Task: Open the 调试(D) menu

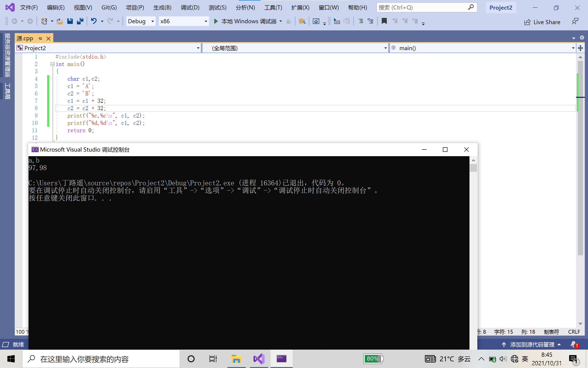Action: tap(190, 8)
